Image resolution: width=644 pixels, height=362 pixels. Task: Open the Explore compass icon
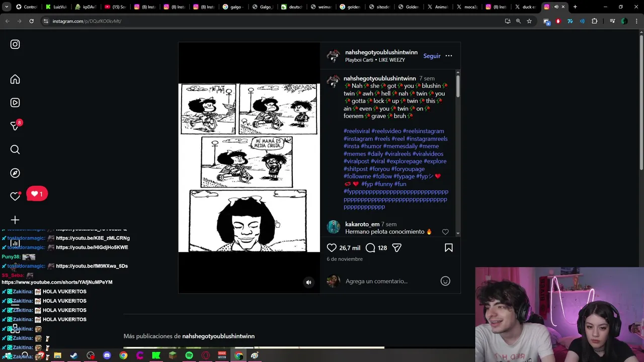click(15, 173)
